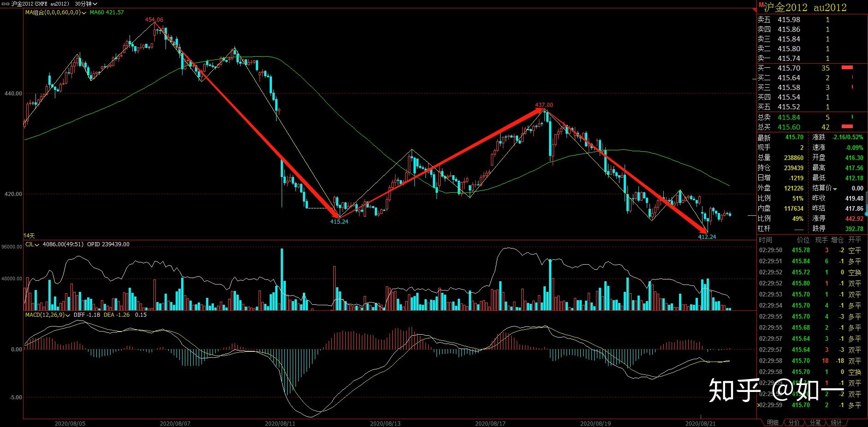Click the 开平 column header in trade list
This screenshot has height=427, width=868.
coord(854,240)
